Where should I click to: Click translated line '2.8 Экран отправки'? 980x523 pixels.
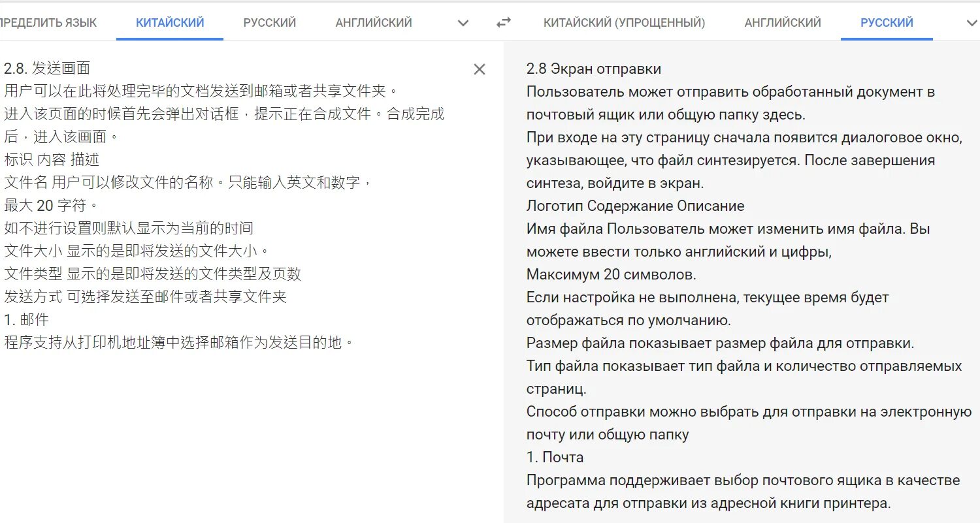[594, 69]
